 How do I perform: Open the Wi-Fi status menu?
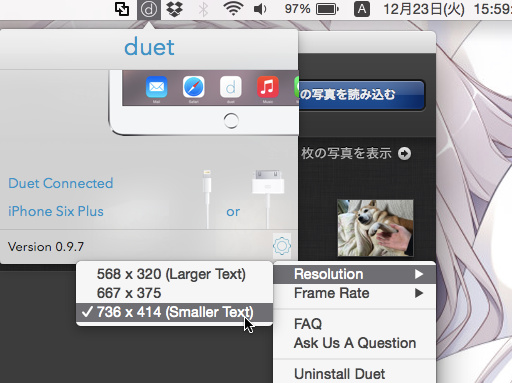pos(233,9)
